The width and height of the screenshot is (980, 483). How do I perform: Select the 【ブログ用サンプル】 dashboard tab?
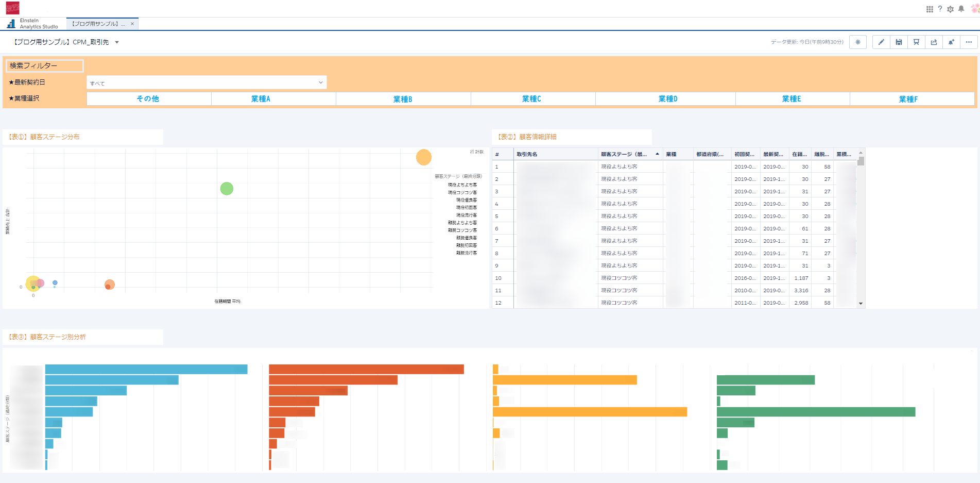click(98, 24)
